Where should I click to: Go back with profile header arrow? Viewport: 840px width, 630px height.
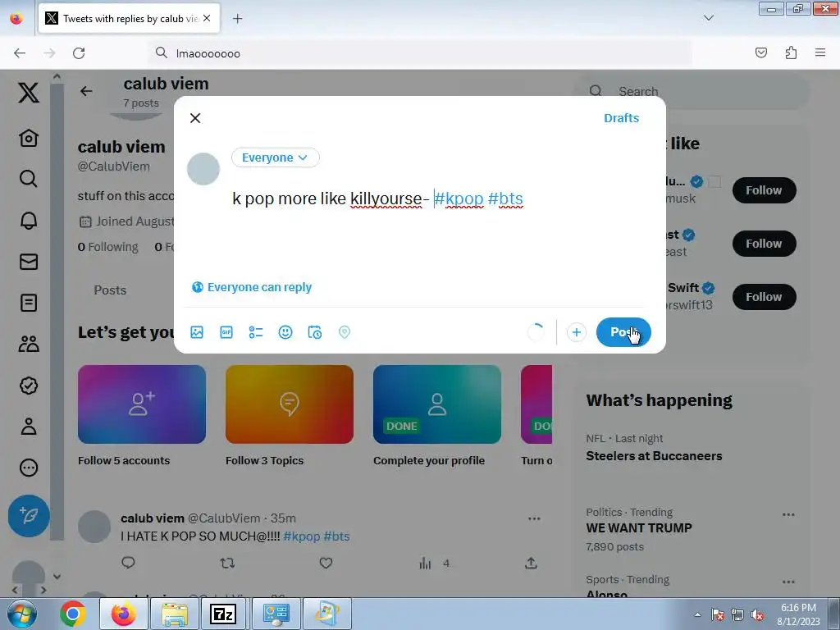click(86, 91)
